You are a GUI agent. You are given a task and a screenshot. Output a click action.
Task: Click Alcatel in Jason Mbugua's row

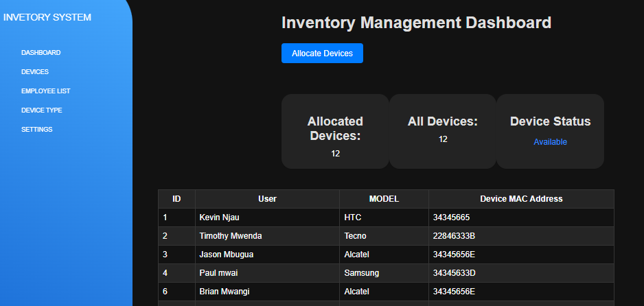(x=384, y=255)
